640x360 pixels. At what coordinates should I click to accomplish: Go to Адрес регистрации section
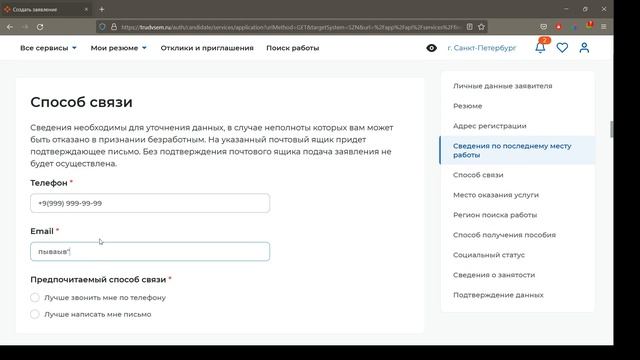point(489,126)
